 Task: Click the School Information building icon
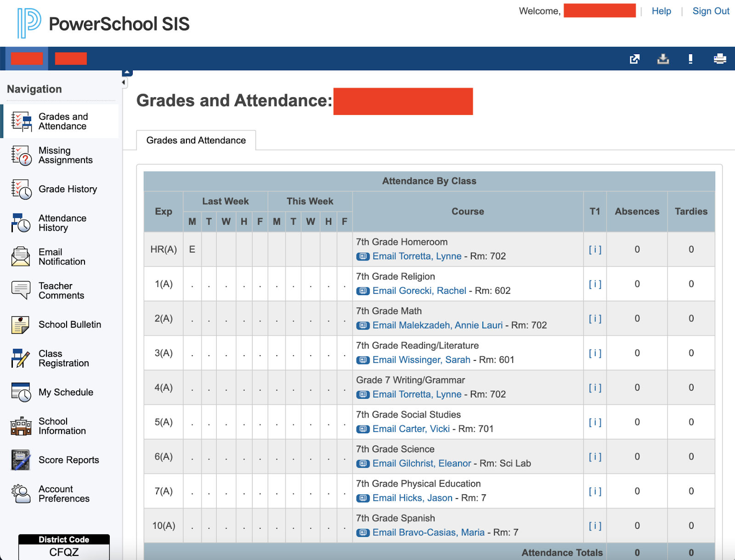click(x=21, y=426)
